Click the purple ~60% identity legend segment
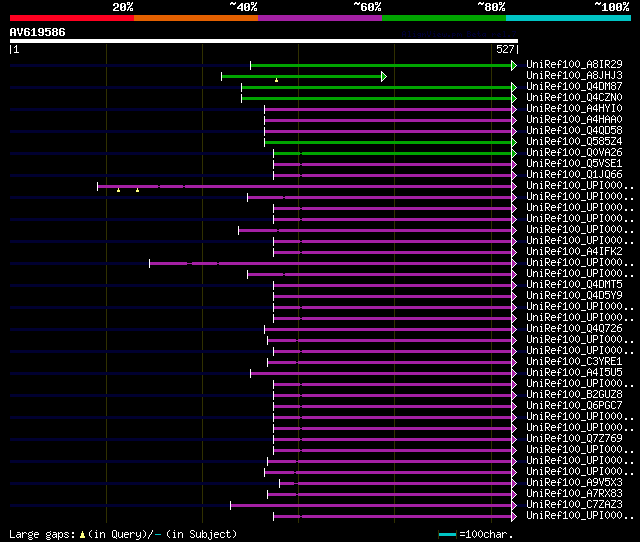Viewport: 640px width, 542px height. pyautogui.click(x=320, y=18)
